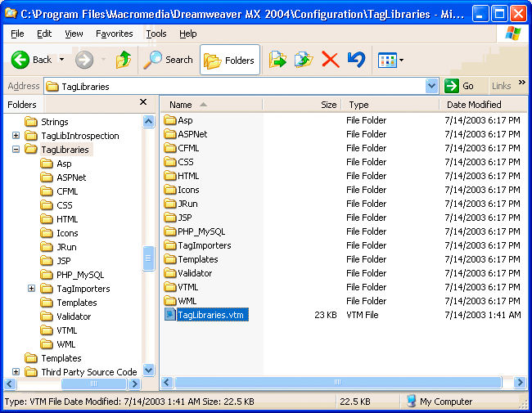The image size is (532, 413).
Task: Select the JSP folder icon in the file list
Action: click(x=170, y=218)
